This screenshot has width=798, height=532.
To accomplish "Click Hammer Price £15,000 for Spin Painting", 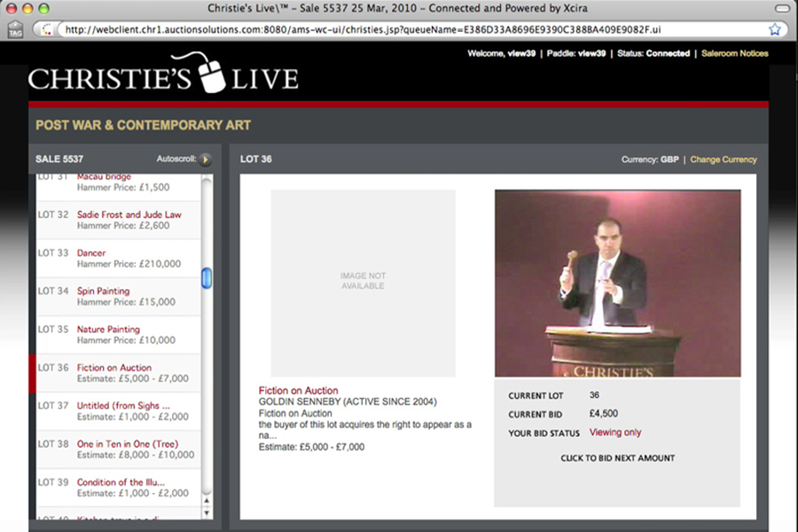I will click(x=126, y=301).
